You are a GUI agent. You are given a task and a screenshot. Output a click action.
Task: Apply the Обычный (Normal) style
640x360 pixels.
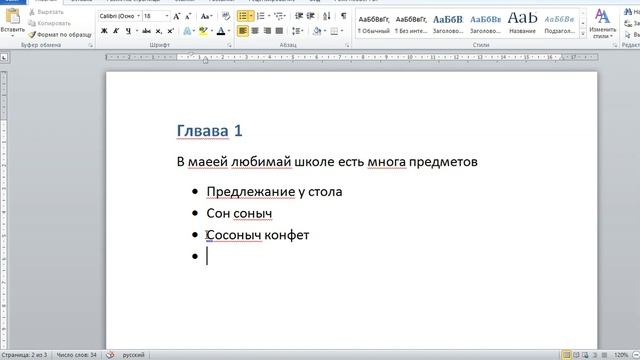click(x=374, y=24)
